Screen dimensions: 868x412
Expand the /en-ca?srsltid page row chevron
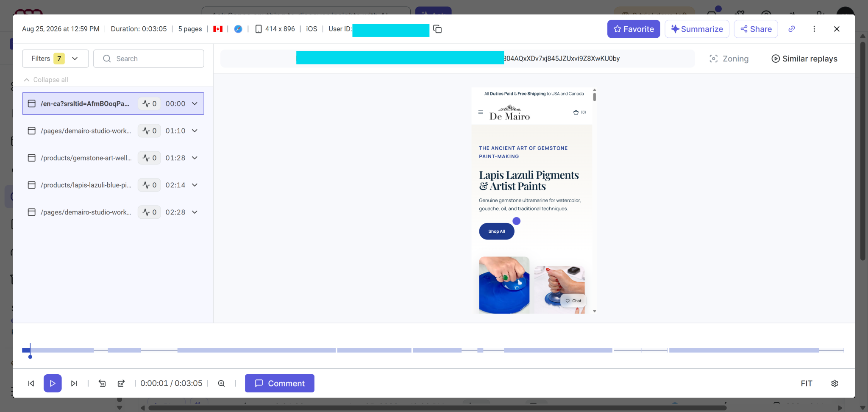coord(195,103)
